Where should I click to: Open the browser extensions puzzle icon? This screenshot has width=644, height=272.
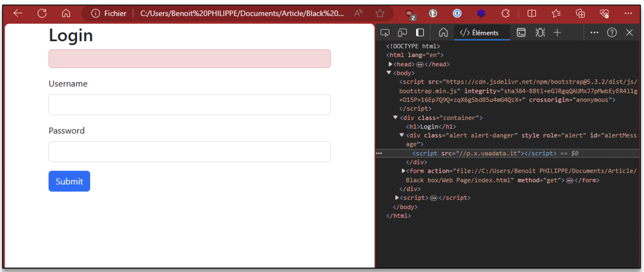coord(505,13)
